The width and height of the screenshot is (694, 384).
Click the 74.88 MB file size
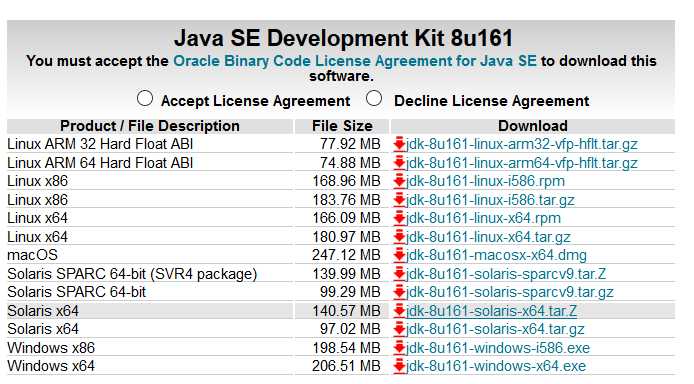point(350,163)
